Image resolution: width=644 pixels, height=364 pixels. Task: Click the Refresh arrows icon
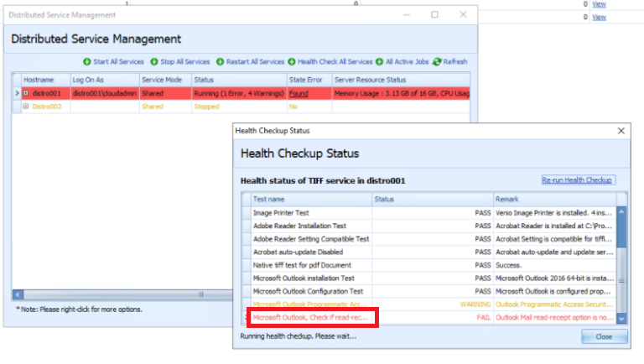click(x=437, y=61)
